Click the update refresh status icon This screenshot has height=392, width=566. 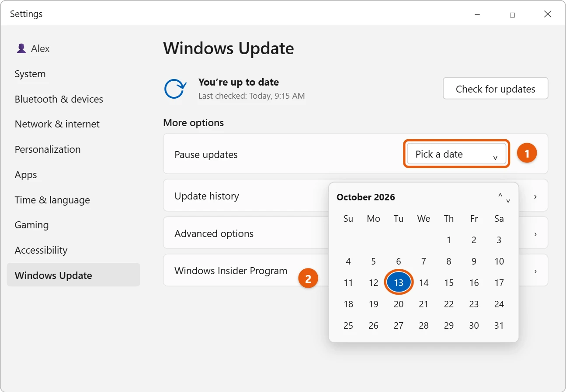point(175,89)
